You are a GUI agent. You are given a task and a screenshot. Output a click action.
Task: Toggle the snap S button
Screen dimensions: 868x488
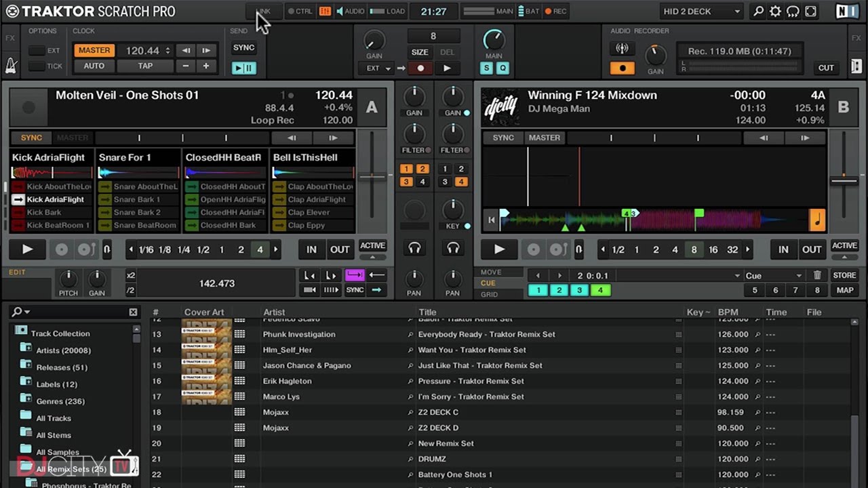(x=487, y=68)
